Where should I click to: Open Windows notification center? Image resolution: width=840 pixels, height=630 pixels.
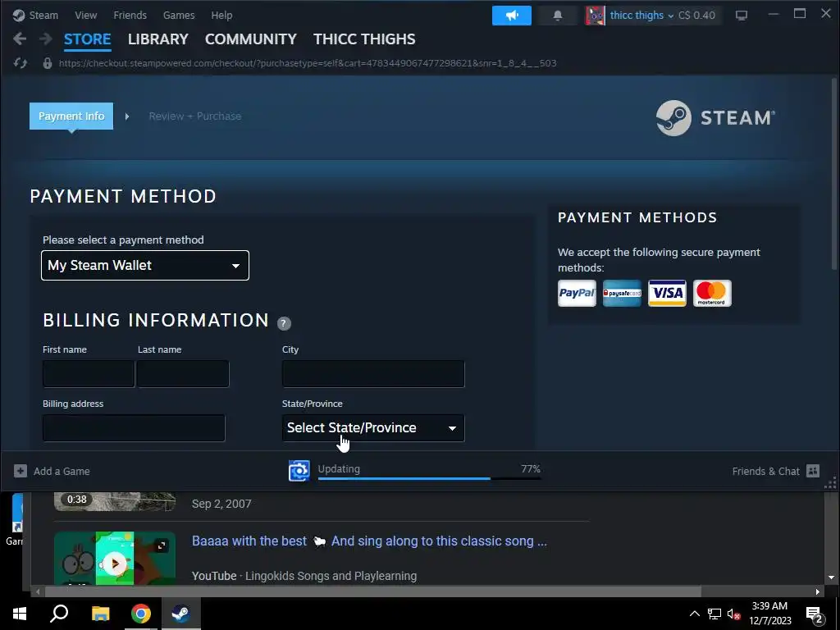(x=815, y=614)
